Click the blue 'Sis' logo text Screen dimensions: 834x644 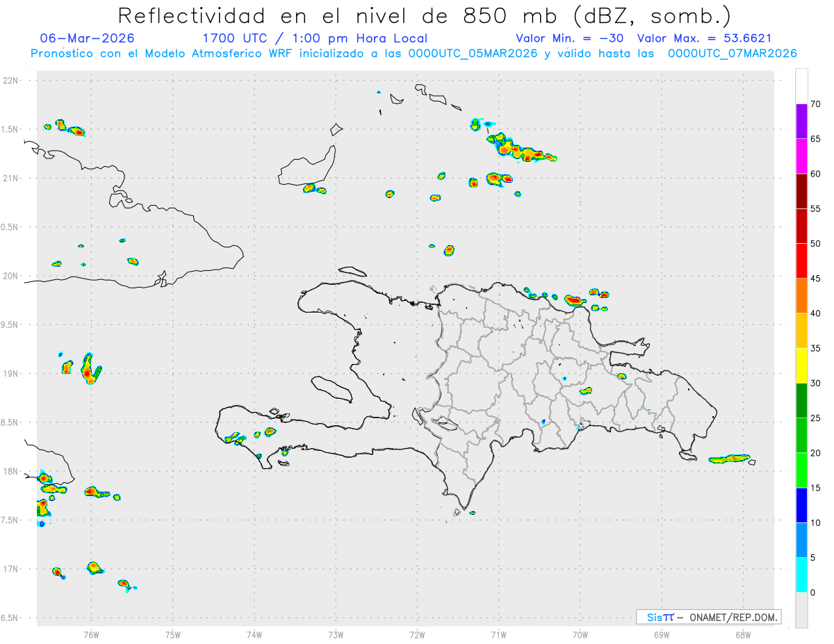656,617
